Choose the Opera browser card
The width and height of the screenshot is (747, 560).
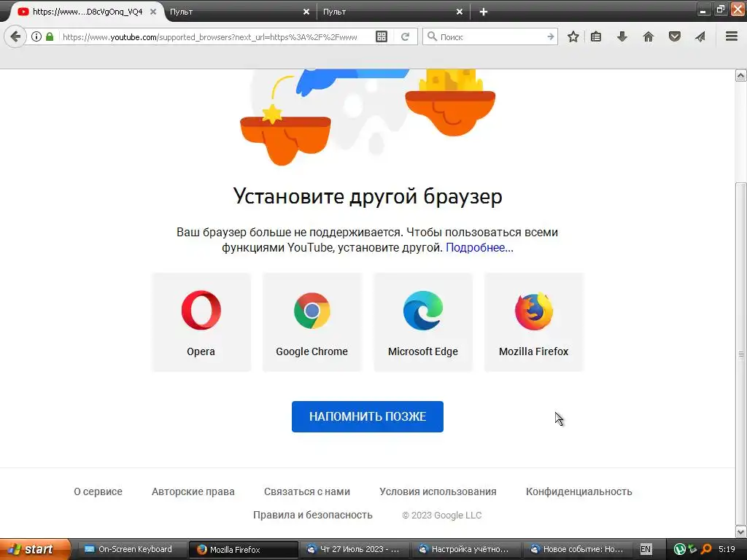tap(201, 322)
